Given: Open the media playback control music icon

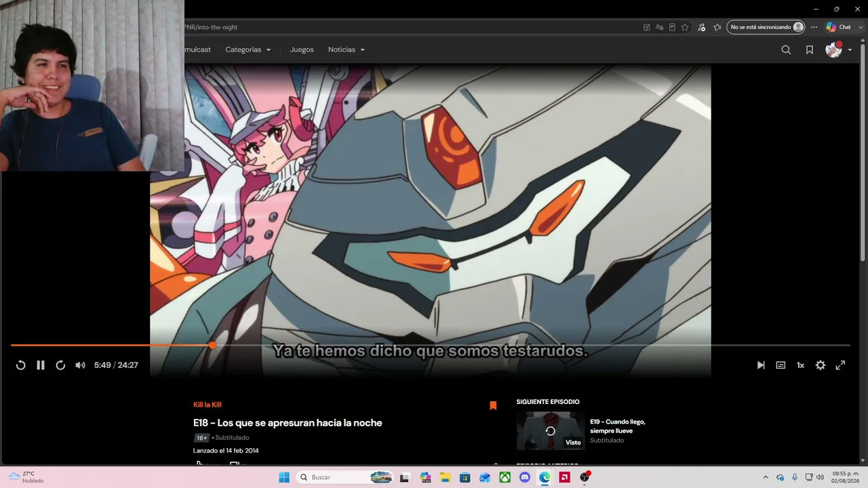Looking at the screenshot, I should coord(701,27).
